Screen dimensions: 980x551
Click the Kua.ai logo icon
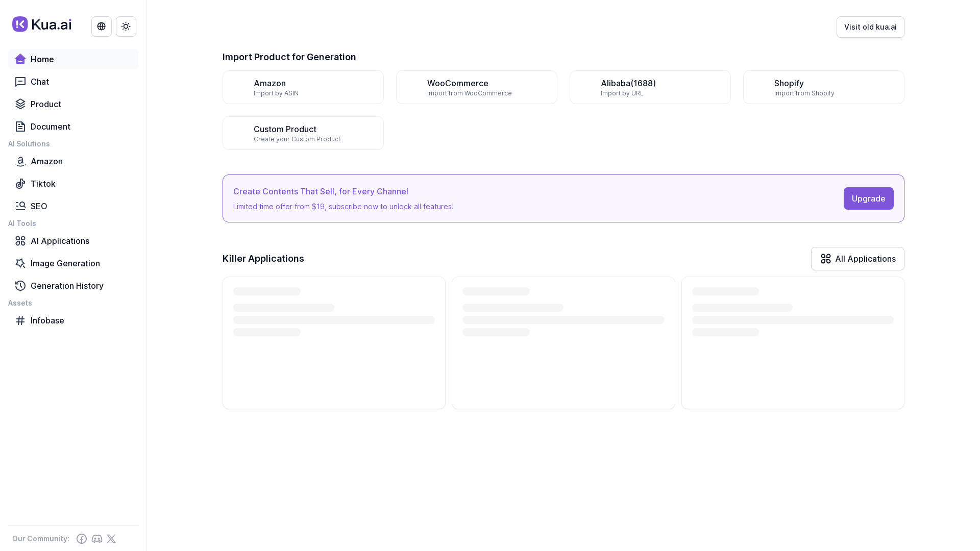click(20, 24)
